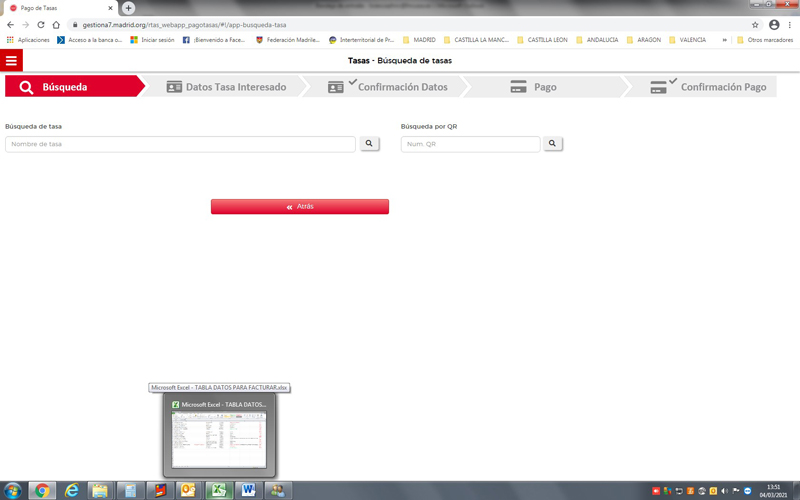Close the Pago de Tasas tab
The image size is (800, 500).
click(x=110, y=8)
